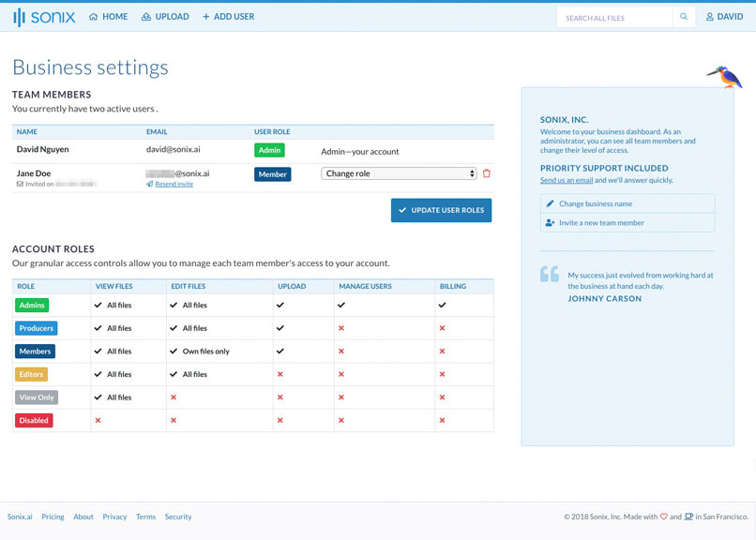756x540 pixels.
Task: Delete Jane Doe using the trash icon
Action: coord(486,173)
